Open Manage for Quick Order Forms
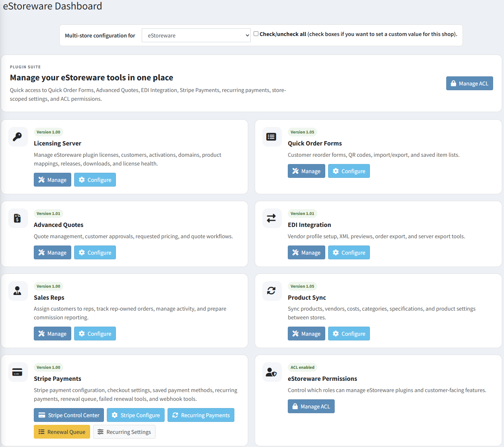504x447 pixels. 306,171
